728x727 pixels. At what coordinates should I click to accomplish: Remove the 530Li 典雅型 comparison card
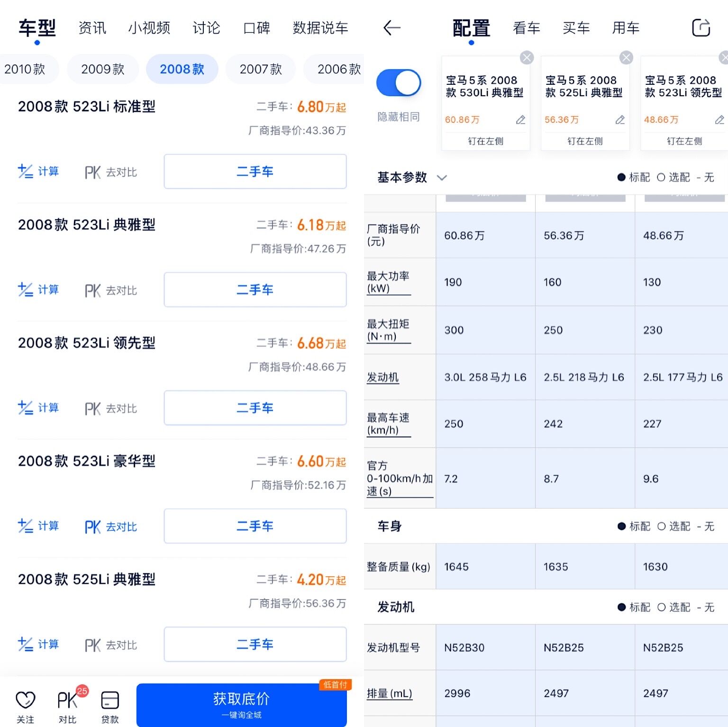527,58
